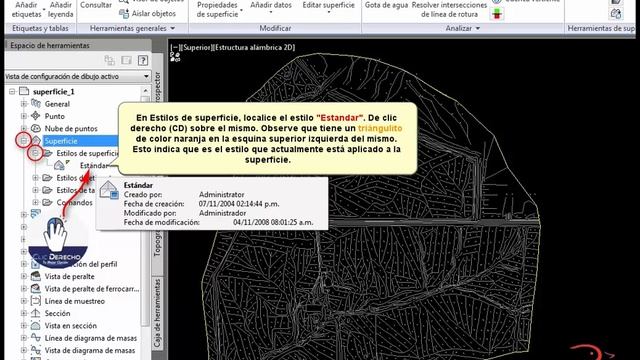The height and width of the screenshot is (360, 640).
Task: Click Añadir leyenda button
Action: [60, 9]
